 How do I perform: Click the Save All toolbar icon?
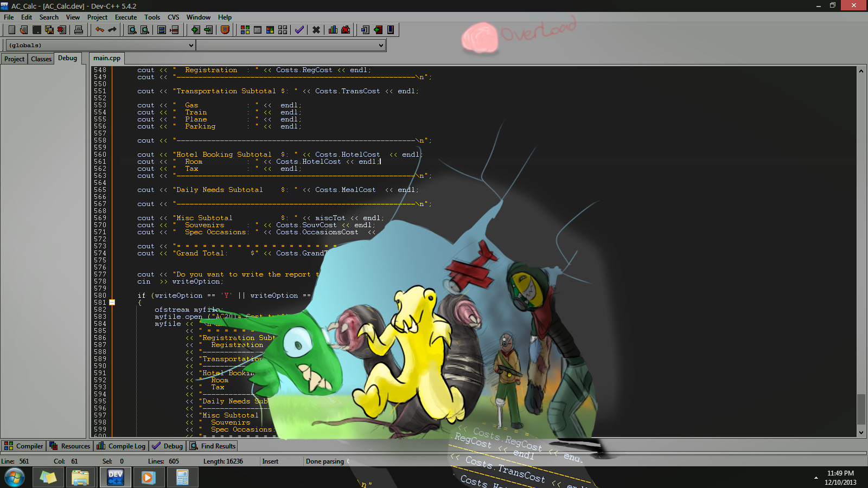(x=49, y=30)
